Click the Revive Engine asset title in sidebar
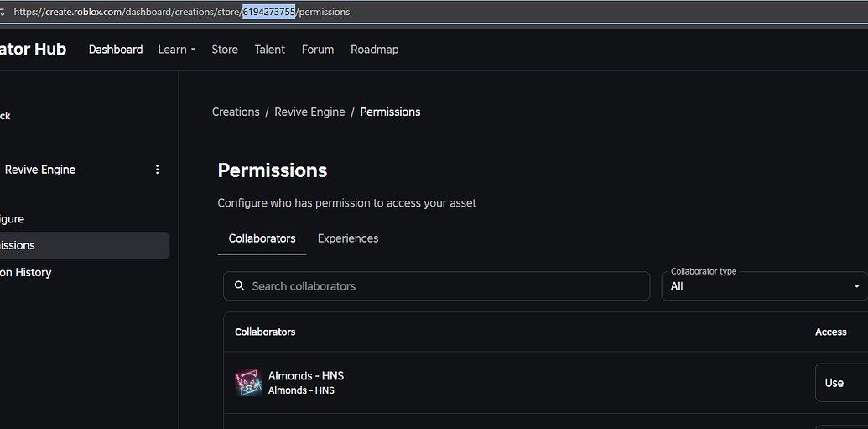This screenshot has width=868, height=429. click(x=40, y=170)
